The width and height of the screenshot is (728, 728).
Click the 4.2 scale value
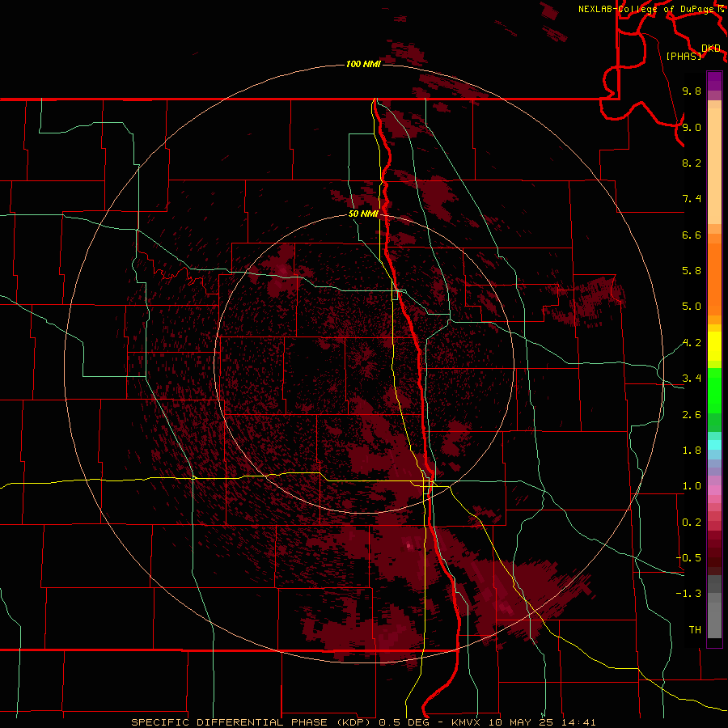(x=692, y=343)
